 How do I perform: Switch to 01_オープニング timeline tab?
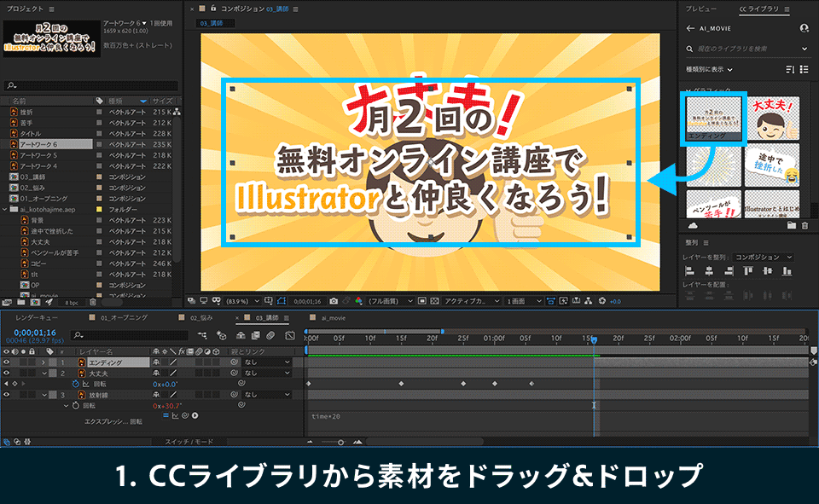pyautogui.click(x=124, y=317)
